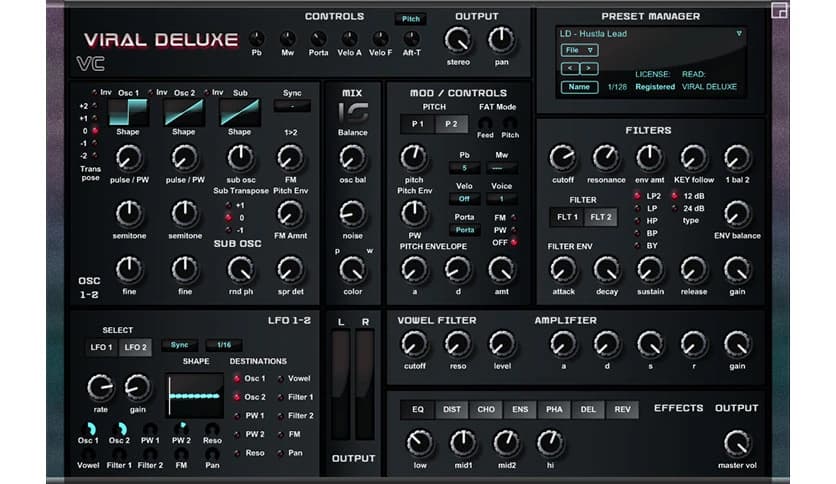Click the KEY follow knob
The image size is (836, 484).
[x=693, y=158]
